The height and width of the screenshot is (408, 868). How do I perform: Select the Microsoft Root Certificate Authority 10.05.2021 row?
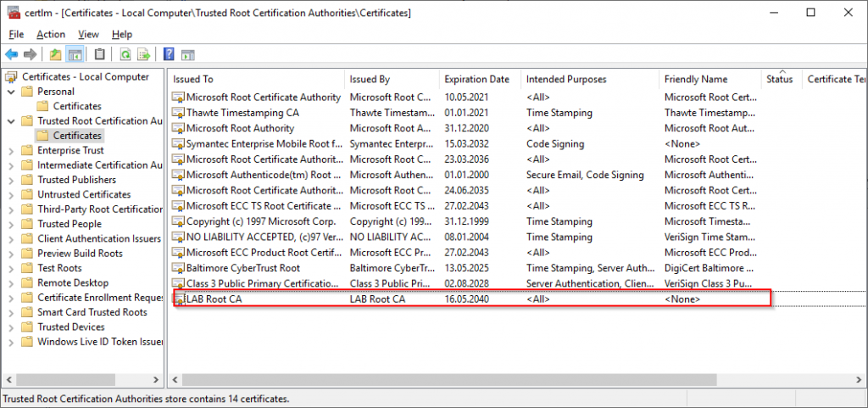tap(465, 98)
